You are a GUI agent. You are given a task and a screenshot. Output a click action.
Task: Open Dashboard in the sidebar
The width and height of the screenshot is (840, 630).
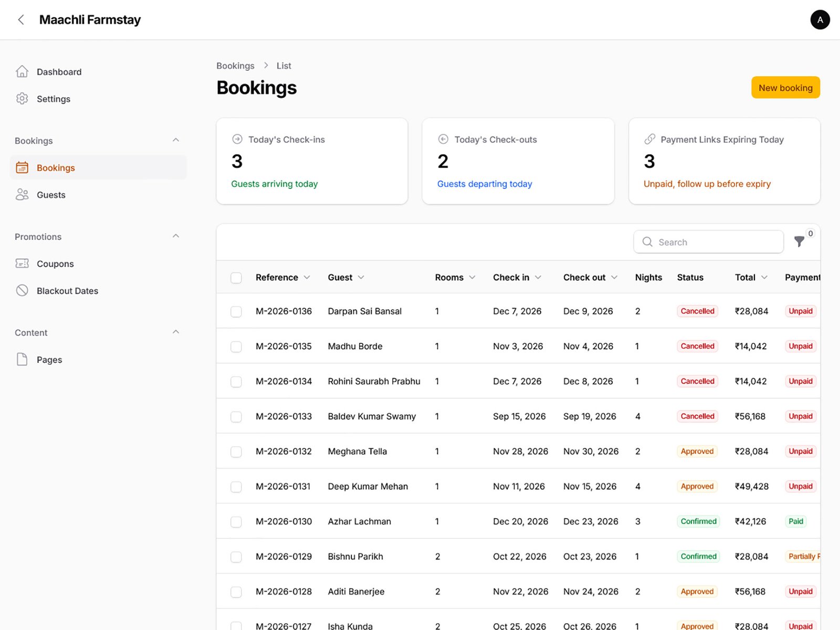pyautogui.click(x=98, y=72)
